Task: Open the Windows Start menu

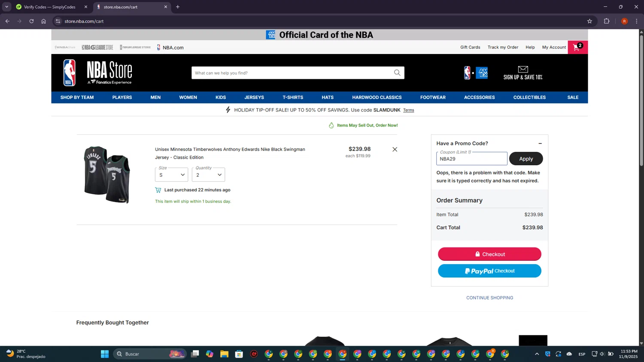Action: tap(105, 354)
